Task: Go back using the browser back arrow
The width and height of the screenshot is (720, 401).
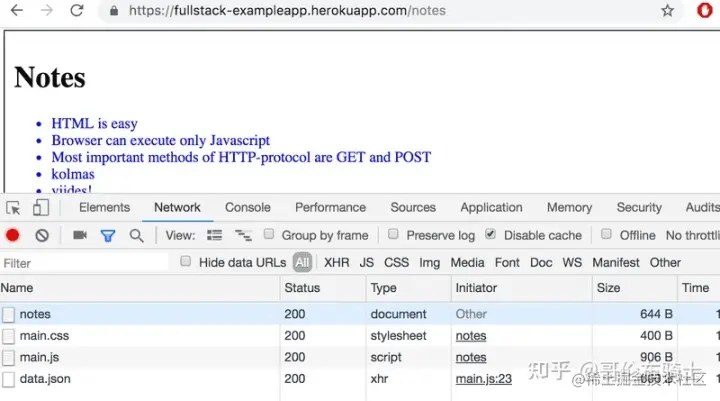Action: click(x=17, y=10)
